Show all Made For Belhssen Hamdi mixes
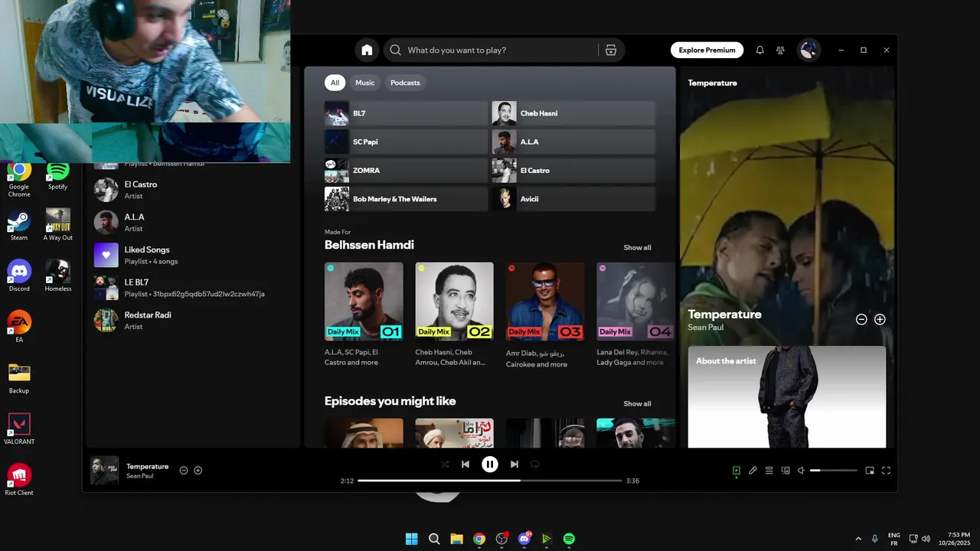Viewport: 980px width, 551px height. (637, 247)
